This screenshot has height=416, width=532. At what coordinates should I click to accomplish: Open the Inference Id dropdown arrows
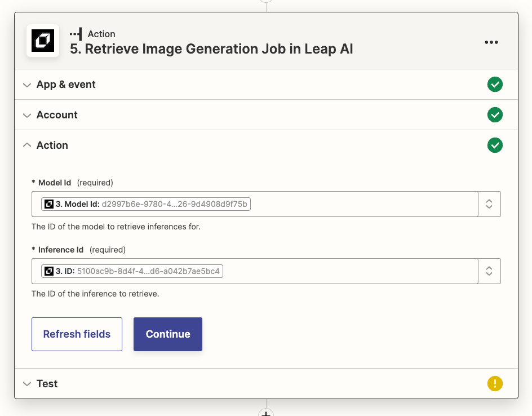(489, 271)
